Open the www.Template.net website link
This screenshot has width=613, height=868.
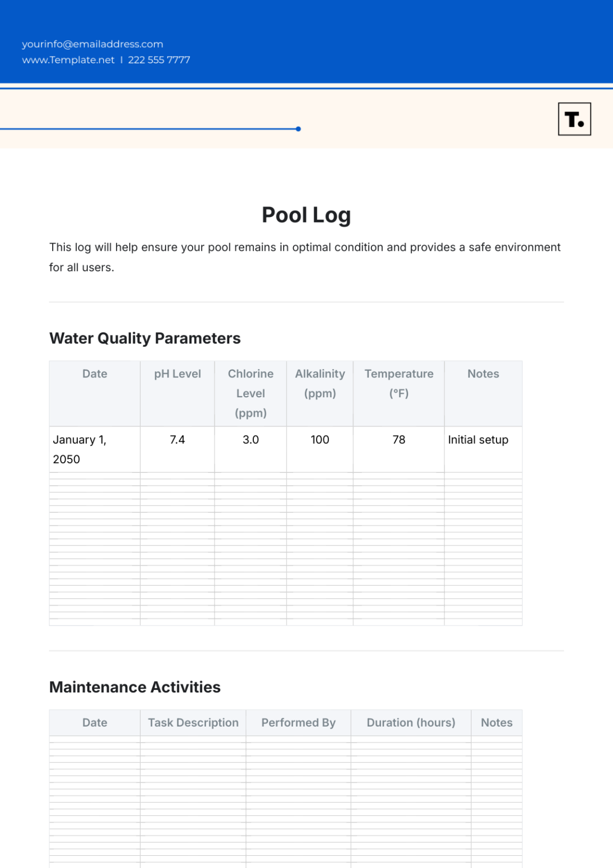(68, 60)
